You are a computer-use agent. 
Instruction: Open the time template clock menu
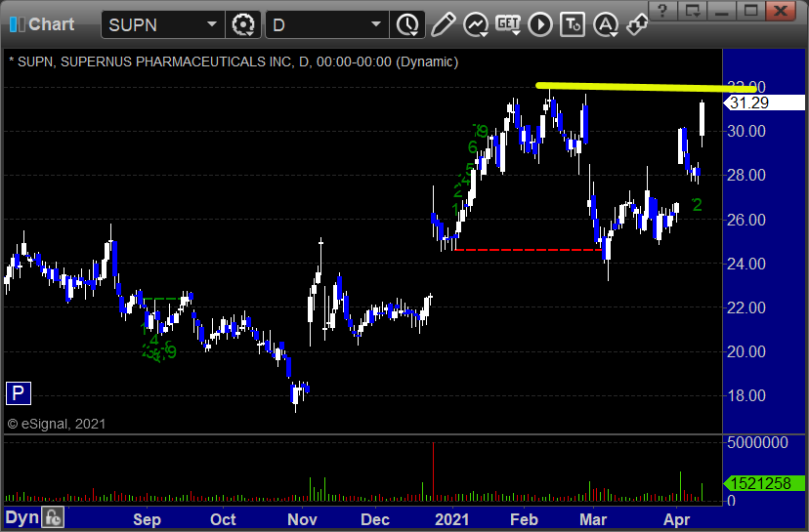(408, 24)
